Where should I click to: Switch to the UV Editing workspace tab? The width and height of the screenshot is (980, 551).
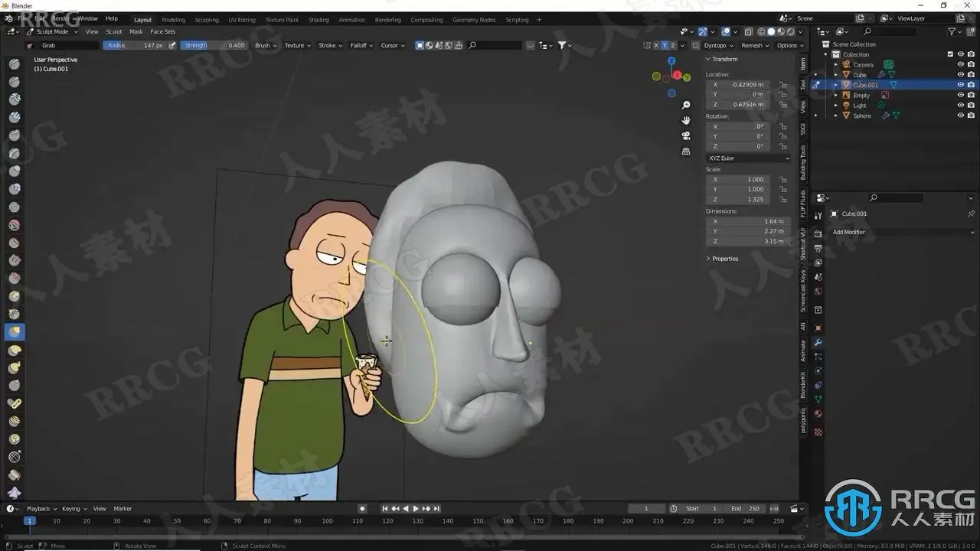242,19
